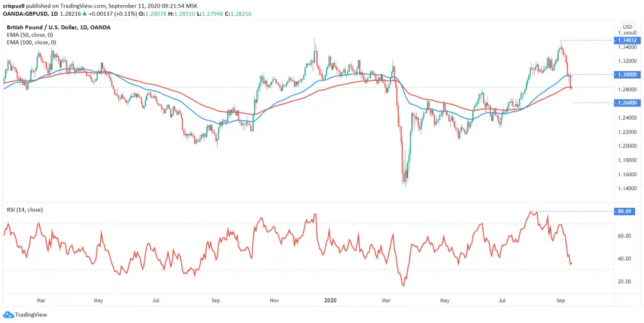This screenshot has height=323, width=644.
Task: Click the 60.00 RSI axis label
Action: 624,236
